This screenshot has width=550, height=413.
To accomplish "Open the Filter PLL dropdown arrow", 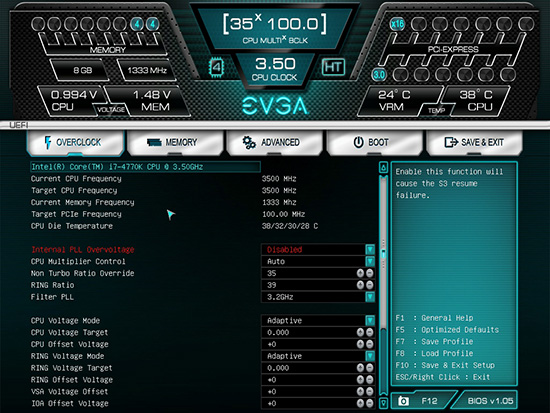I will tap(370, 297).
